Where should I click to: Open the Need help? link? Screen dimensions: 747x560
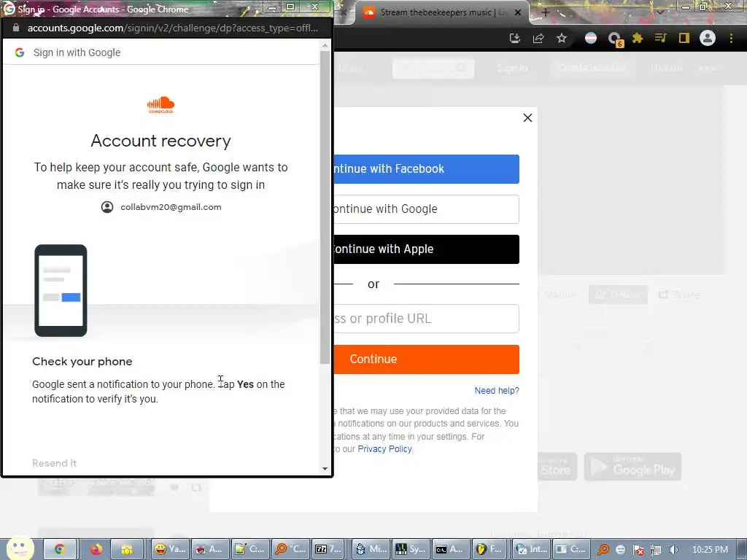click(x=496, y=391)
